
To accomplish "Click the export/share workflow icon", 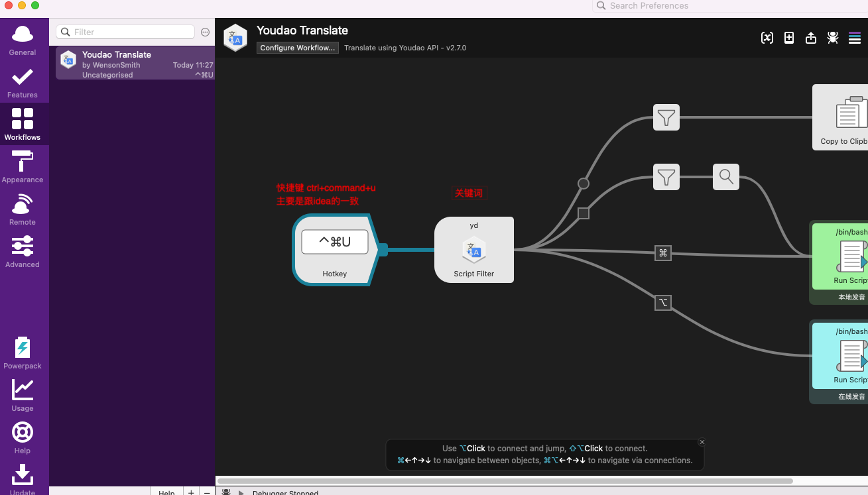I will click(811, 38).
